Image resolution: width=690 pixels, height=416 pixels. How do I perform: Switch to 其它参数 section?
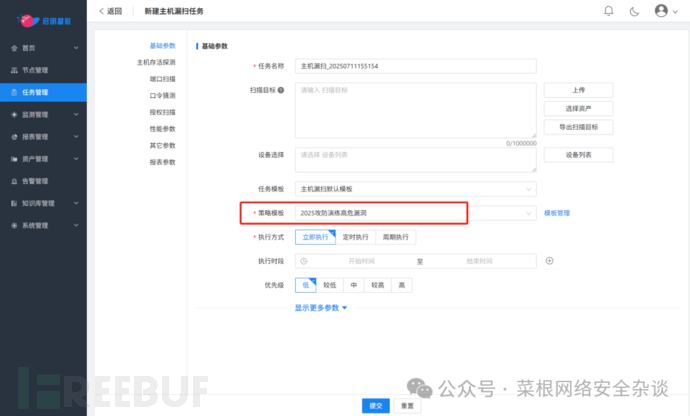(x=162, y=146)
